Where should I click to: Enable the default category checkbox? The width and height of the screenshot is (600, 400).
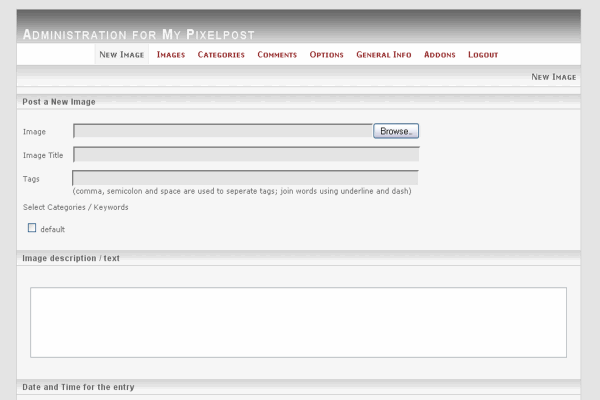(x=32, y=228)
